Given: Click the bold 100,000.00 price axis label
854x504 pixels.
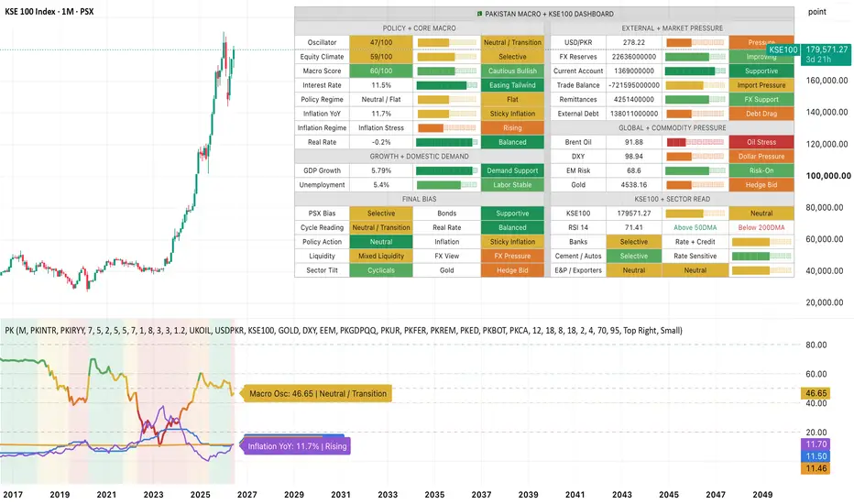Looking at the screenshot, I should (x=827, y=176).
